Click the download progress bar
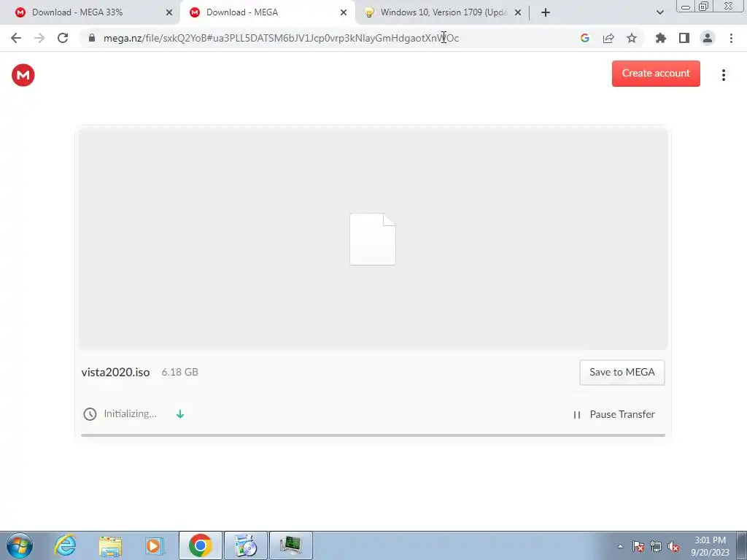The width and height of the screenshot is (747, 560). (x=373, y=435)
